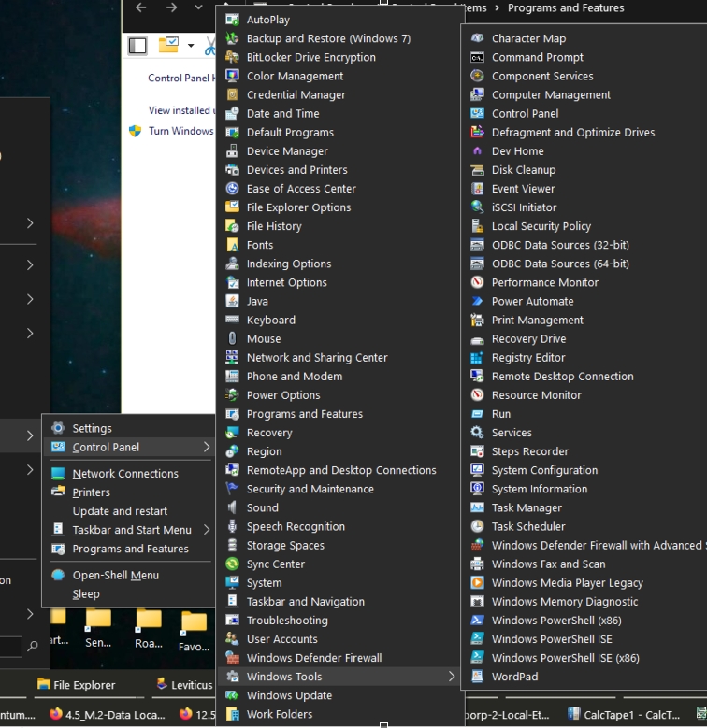The width and height of the screenshot is (707, 728).
Task: Click the start menu search box
Action: tap(10, 647)
